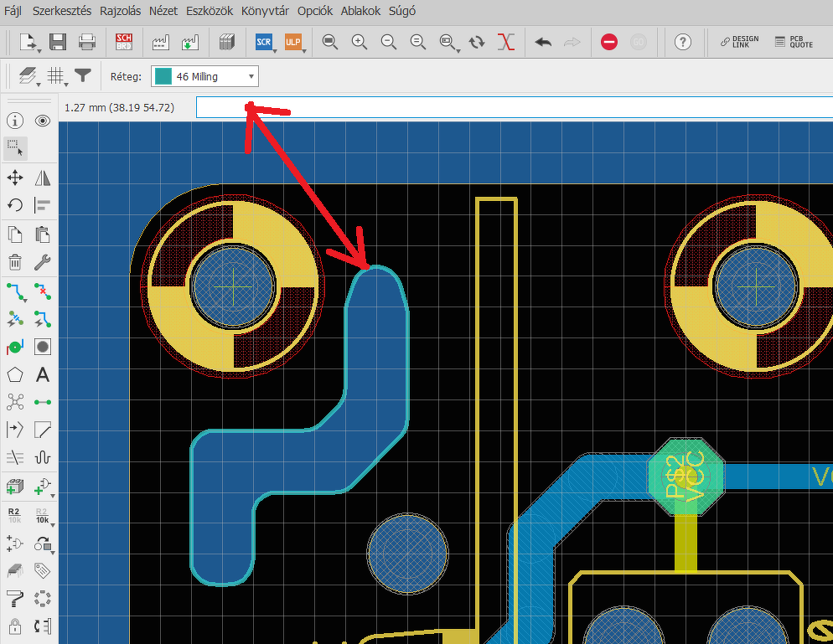
Task: Select the Delete trash can tool
Action: 15,262
